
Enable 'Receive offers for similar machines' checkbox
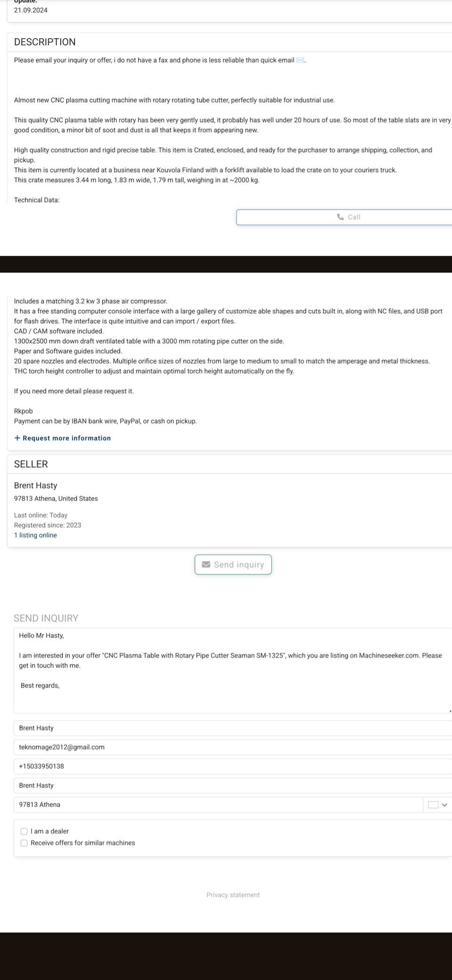pos(24,843)
